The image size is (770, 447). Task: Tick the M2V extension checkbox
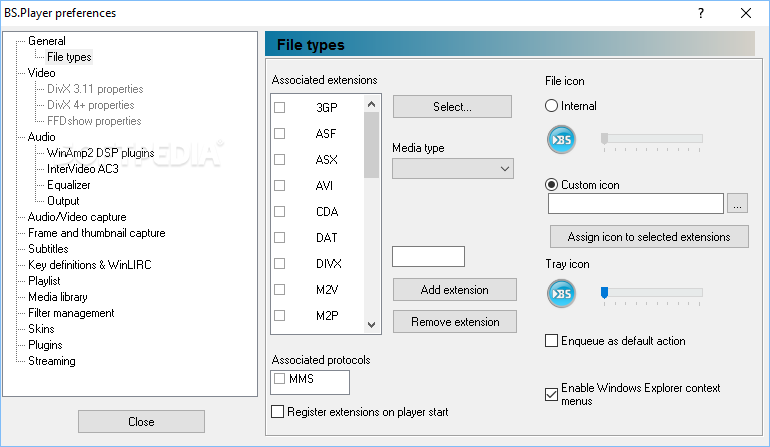coord(279,290)
